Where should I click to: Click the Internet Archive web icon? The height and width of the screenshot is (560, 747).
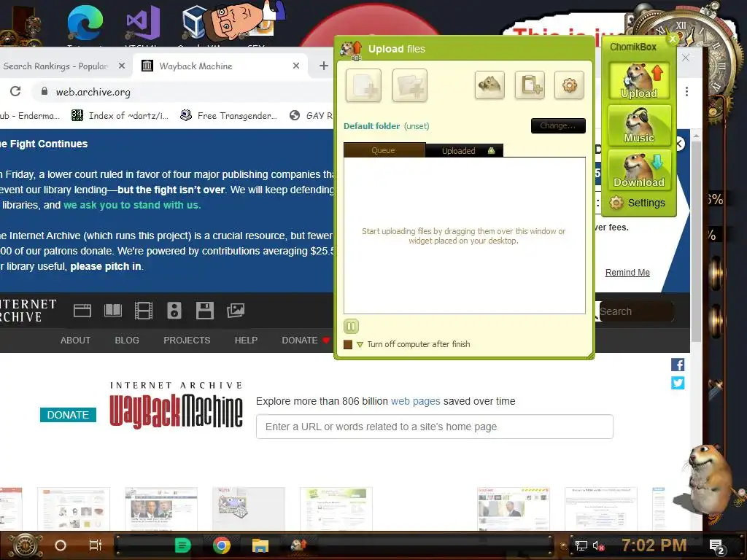coord(82,311)
